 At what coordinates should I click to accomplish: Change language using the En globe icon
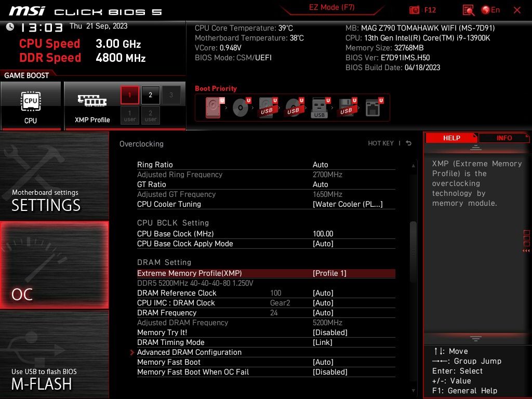pyautogui.click(x=490, y=10)
